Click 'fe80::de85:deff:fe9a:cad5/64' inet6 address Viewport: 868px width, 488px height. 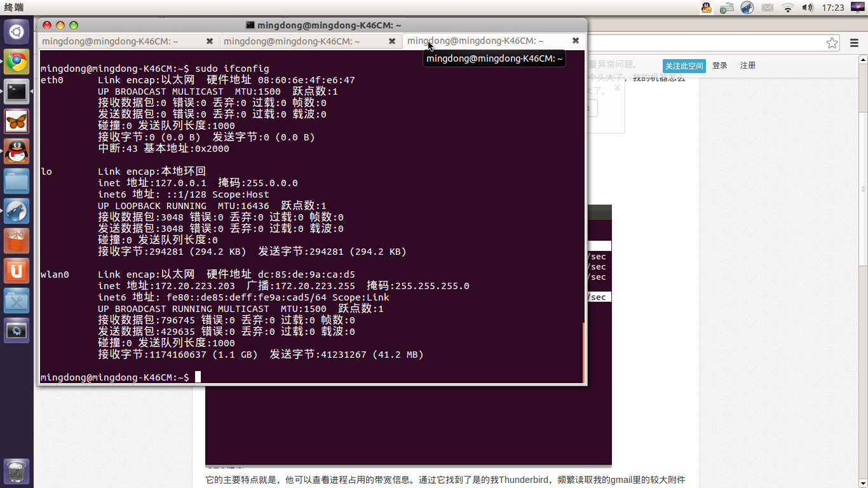(x=246, y=297)
